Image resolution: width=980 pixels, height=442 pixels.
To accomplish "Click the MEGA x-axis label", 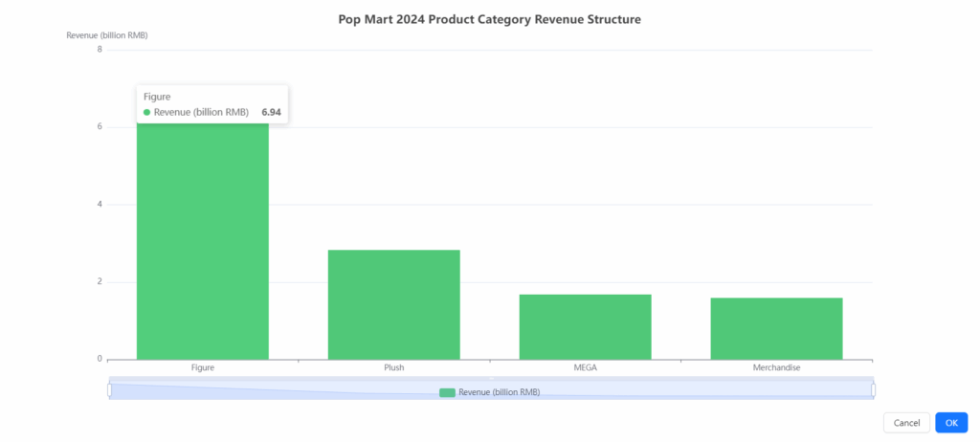I will click(x=585, y=367).
